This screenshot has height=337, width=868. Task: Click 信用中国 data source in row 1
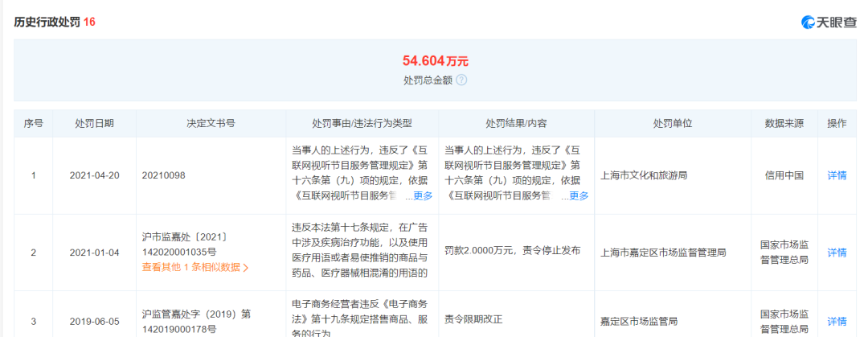(x=784, y=175)
